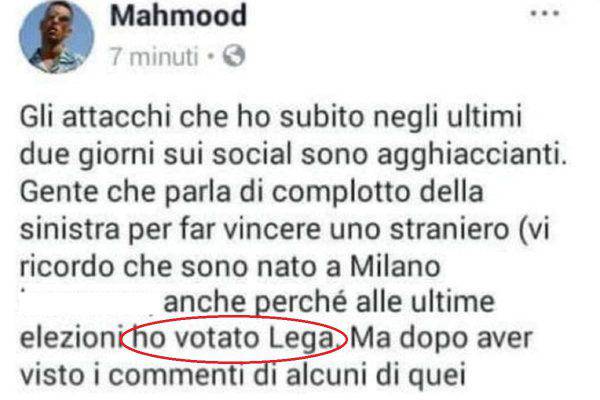
Task: Click the "7 minuti" timestamp
Action: (x=154, y=56)
